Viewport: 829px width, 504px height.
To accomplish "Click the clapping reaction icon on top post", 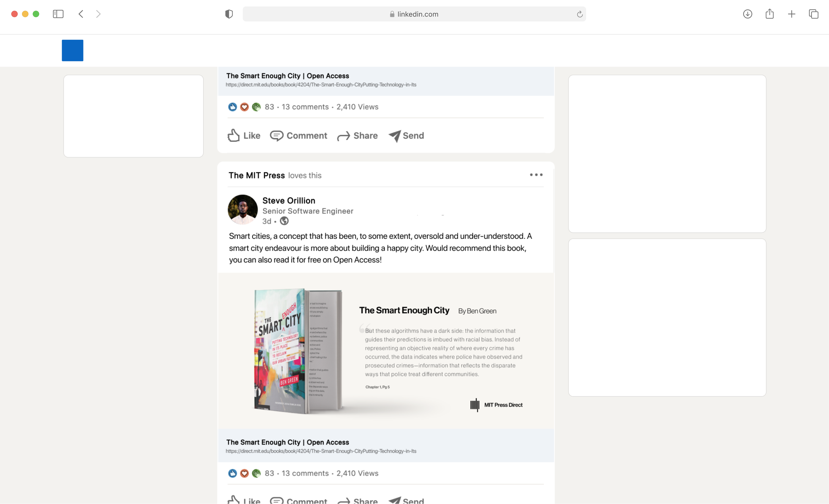I will point(256,107).
